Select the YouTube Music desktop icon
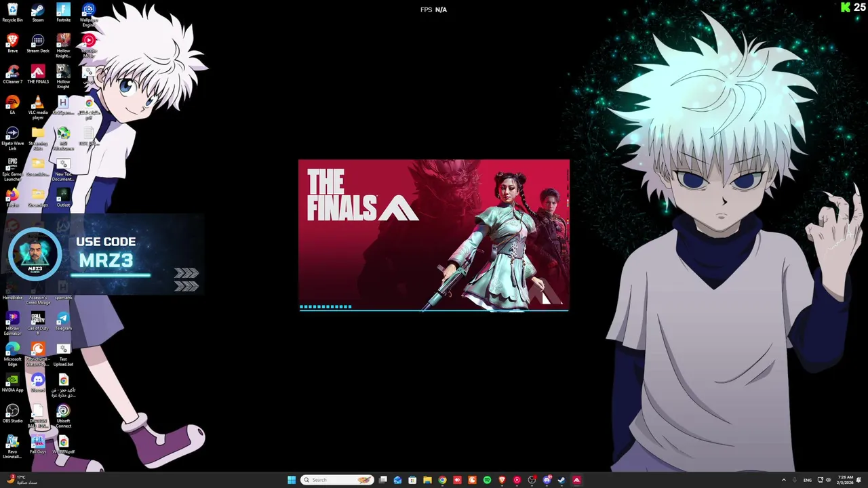868x488 pixels. click(x=89, y=45)
